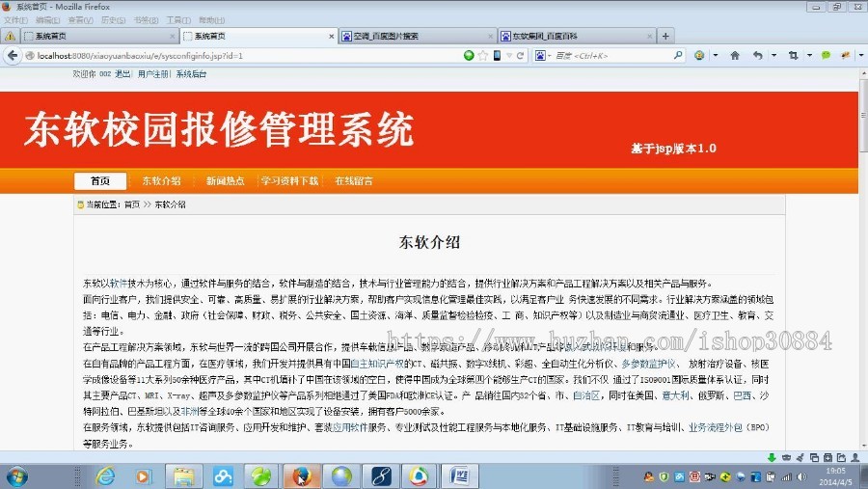Viewport: 868px width, 489px height.
Task: Open the file explorer folder on taskbar
Action: [x=184, y=476]
